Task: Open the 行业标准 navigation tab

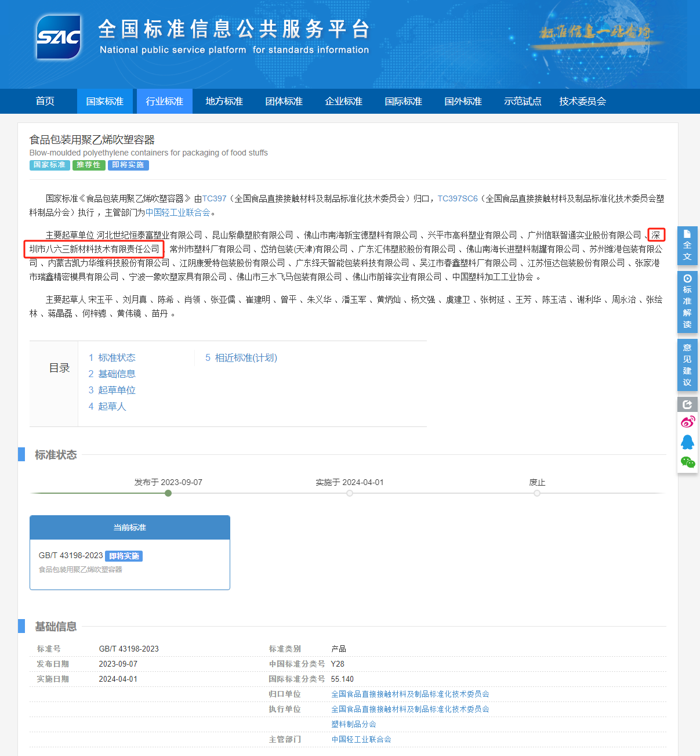Action: pyautogui.click(x=165, y=101)
